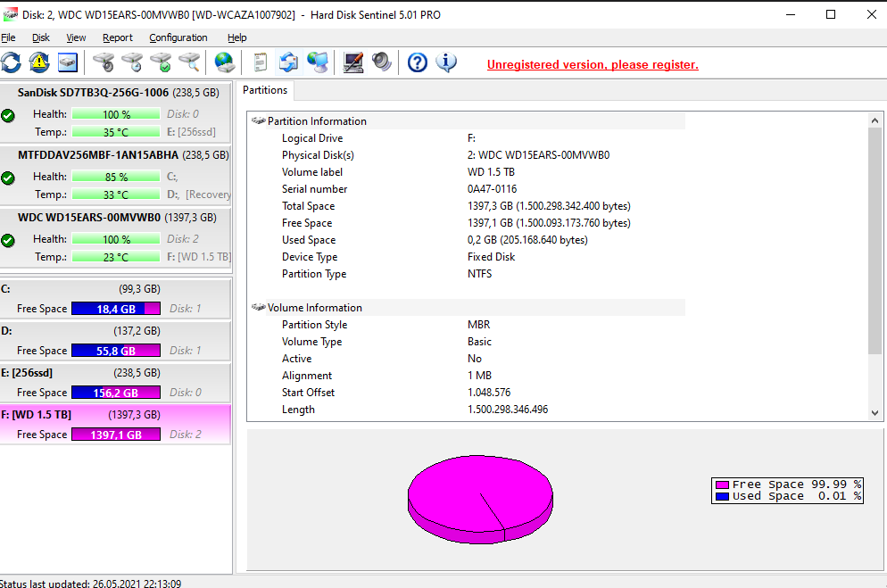Image resolution: width=887 pixels, height=588 pixels.
Task: Open the Report menu
Action: tap(117, 37)
